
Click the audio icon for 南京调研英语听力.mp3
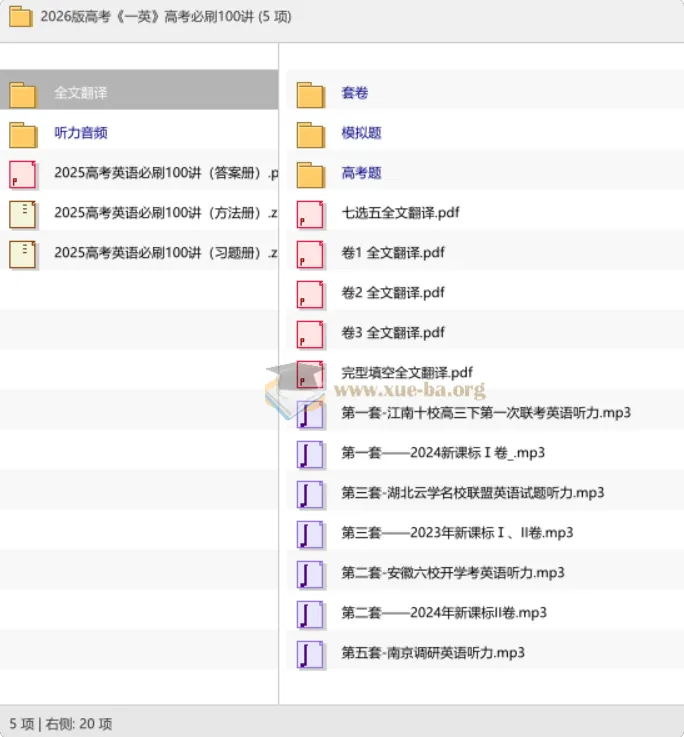(310, 654)
